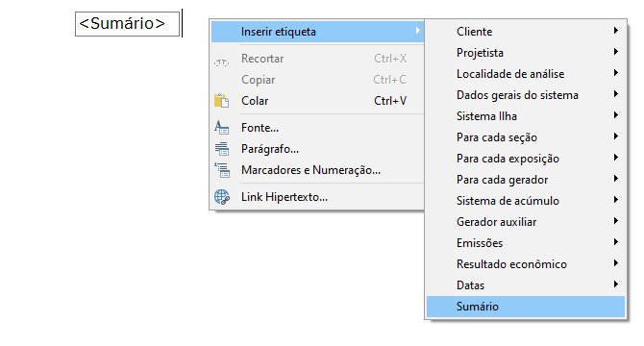Click the bullets and numbering list icon
This screenshot has height=346, width=644.
(x=222, y=170)
